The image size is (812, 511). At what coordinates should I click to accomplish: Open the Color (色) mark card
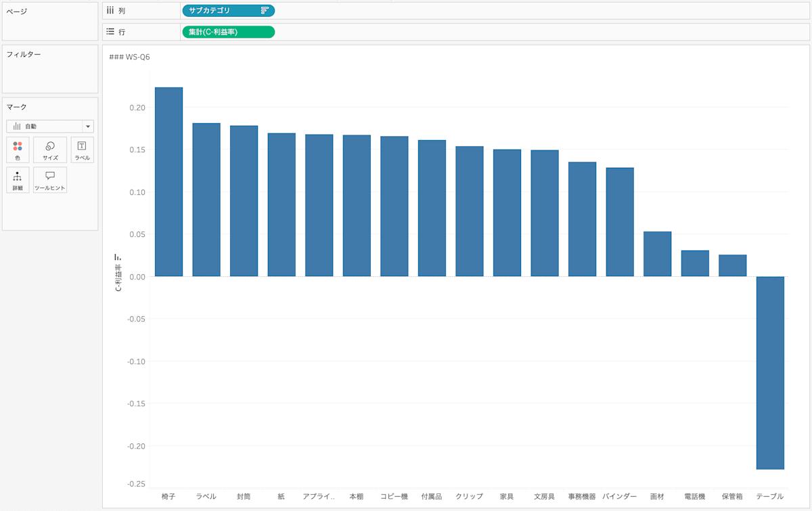(18, 150)
